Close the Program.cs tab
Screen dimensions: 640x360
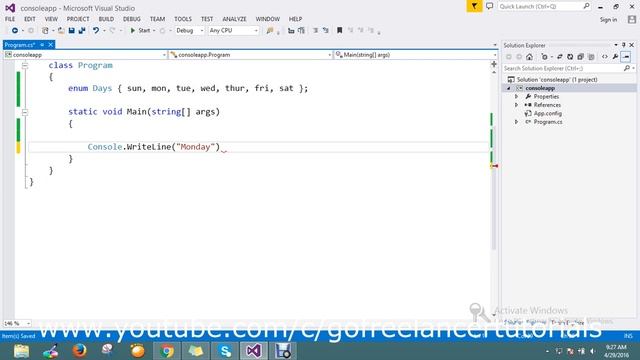pos(51,45)
